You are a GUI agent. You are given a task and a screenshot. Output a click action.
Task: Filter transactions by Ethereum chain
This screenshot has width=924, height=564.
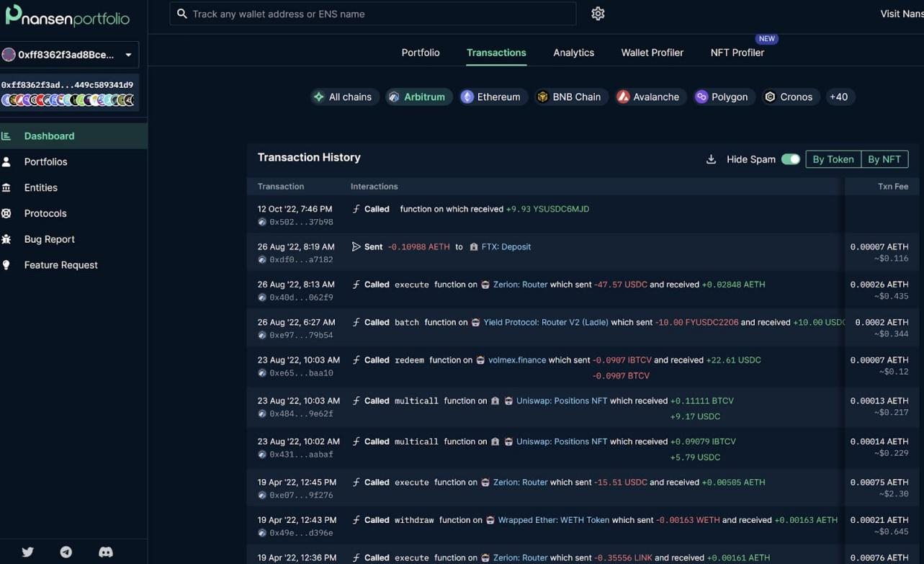point(490,97)
